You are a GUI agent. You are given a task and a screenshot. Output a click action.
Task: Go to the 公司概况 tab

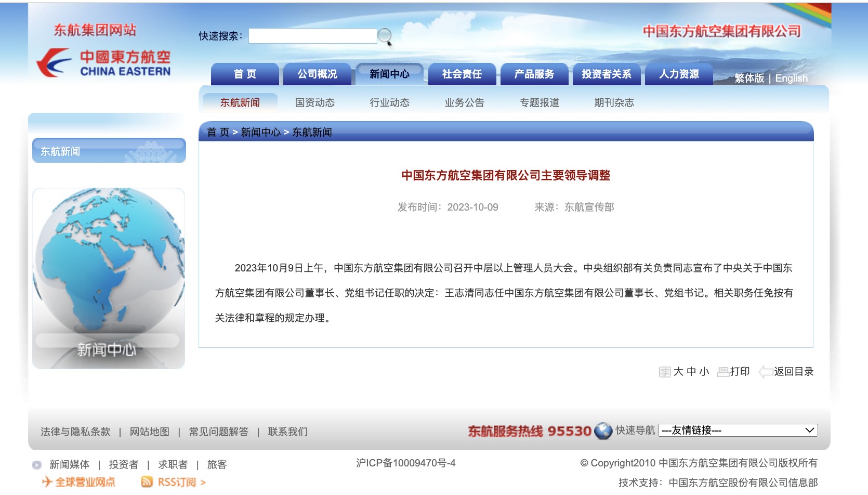pos(317,74)
